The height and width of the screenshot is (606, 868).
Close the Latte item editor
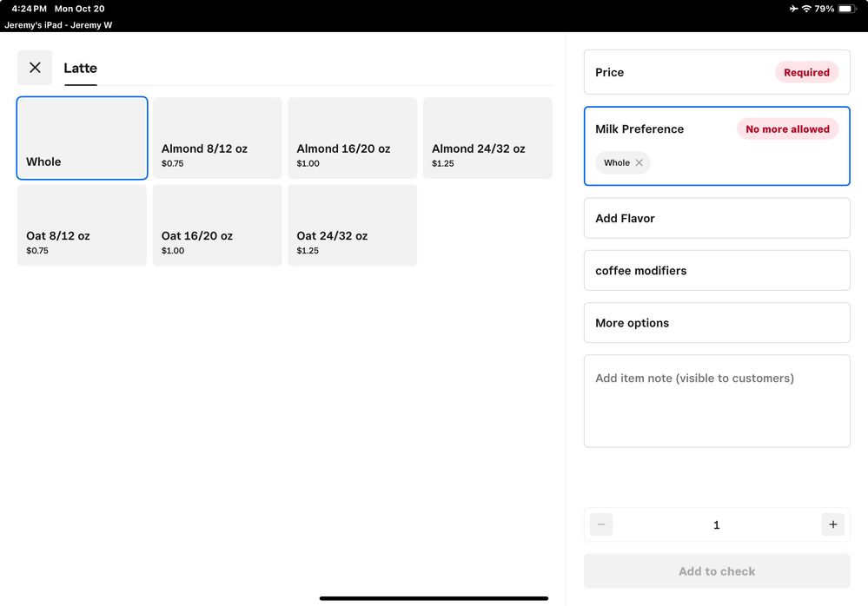coord(35,68)
